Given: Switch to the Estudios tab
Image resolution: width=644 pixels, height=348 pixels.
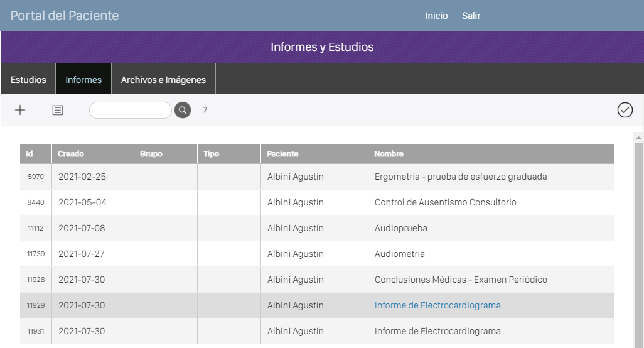Looking at the screenshot, I should (x=28, y=80).
